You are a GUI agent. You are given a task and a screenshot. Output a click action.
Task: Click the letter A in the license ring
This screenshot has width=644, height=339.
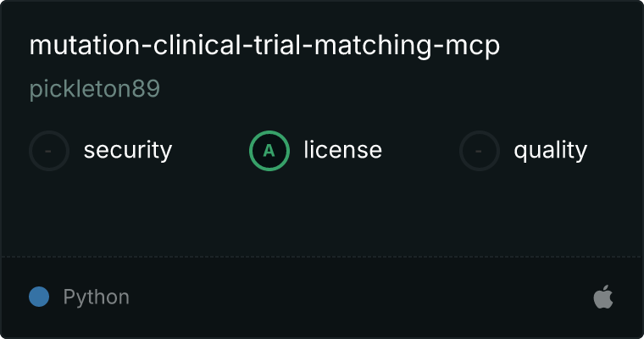[x=269, y=151]
